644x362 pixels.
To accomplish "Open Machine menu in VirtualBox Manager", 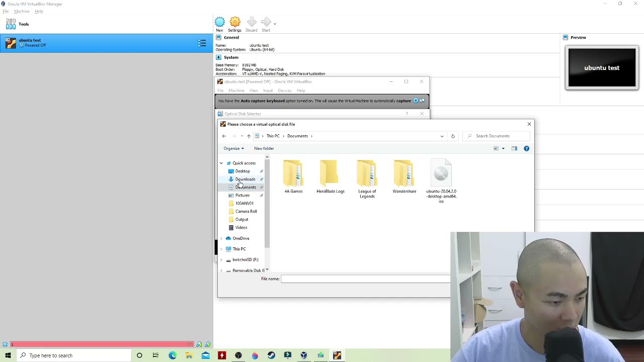I will click(x=22, y=11).
